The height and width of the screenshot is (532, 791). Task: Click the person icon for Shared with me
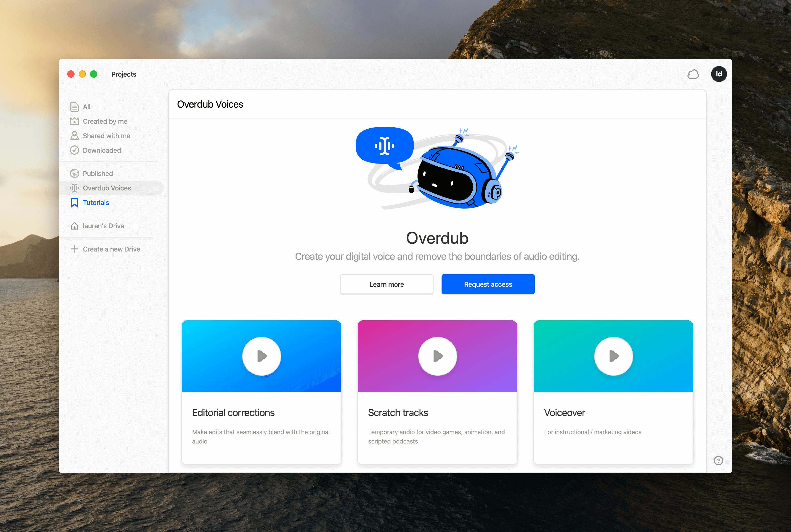coord(74,136)
